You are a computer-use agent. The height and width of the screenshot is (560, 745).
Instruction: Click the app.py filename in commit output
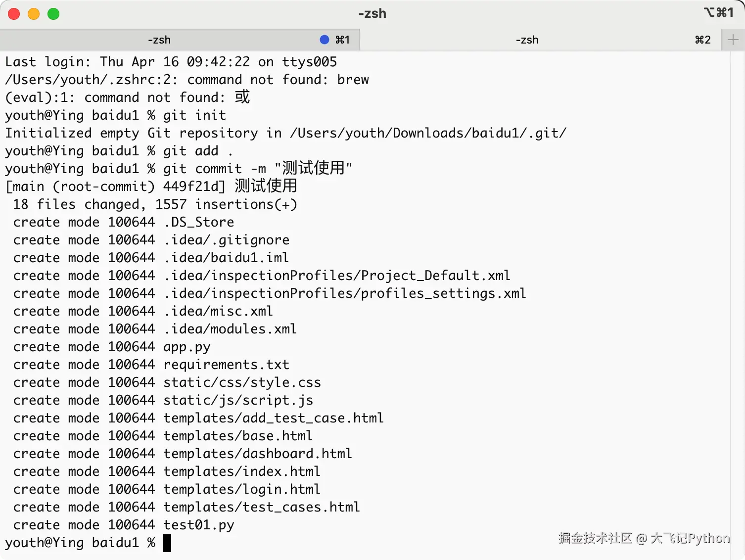point(187,347)
